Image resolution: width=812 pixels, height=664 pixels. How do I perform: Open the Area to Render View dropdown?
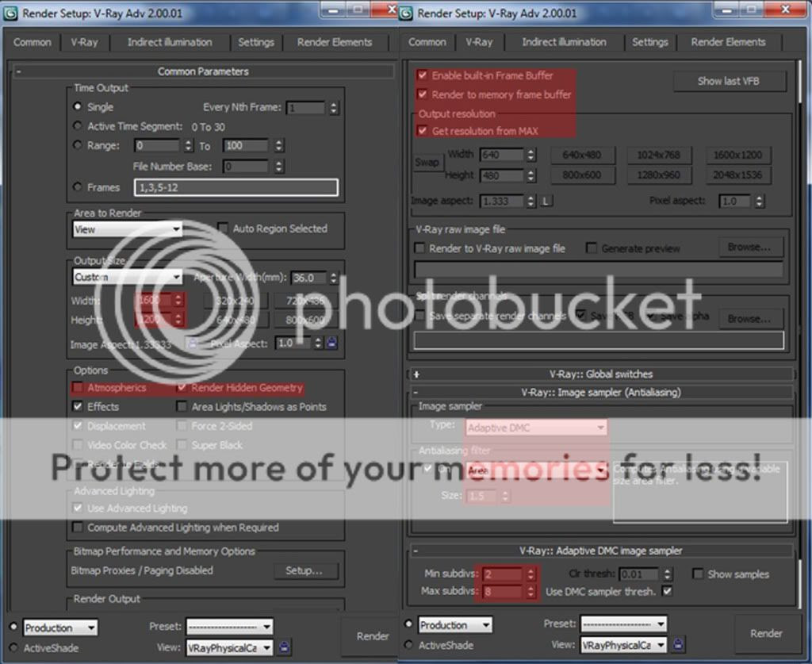pos(128,229)
